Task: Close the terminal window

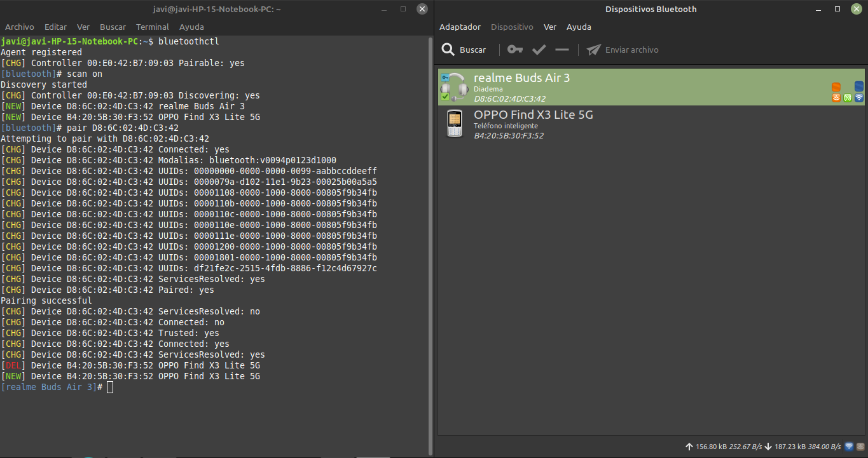Action: click(x=422, y=9)
